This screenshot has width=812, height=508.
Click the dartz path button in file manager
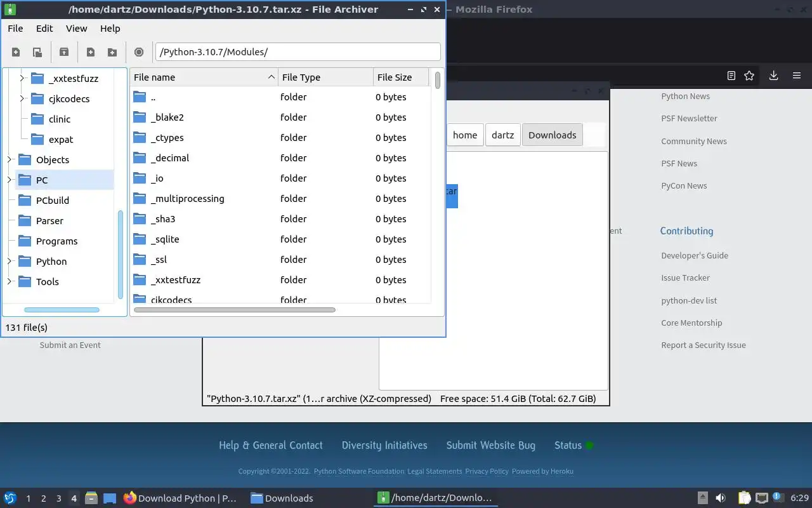(x=502, y=135)
